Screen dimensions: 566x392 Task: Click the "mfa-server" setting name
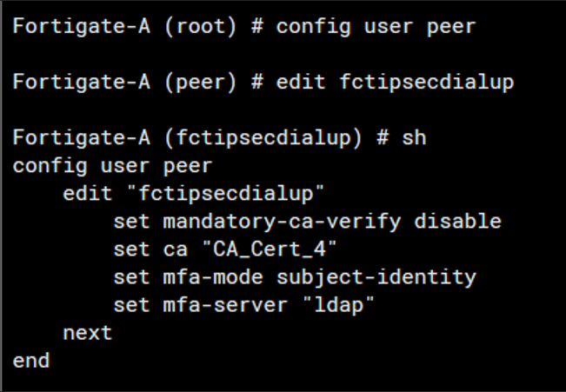point(225,305)
